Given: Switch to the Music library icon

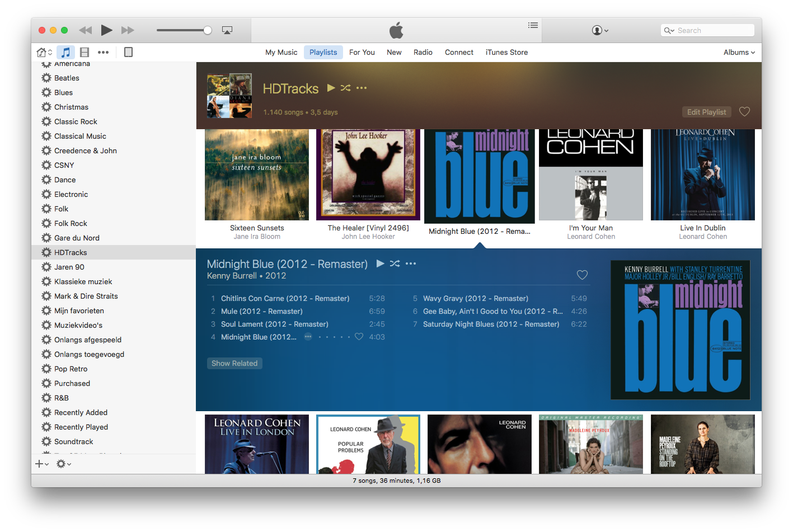Looking at the screenshot, I should tap(66, 52).
